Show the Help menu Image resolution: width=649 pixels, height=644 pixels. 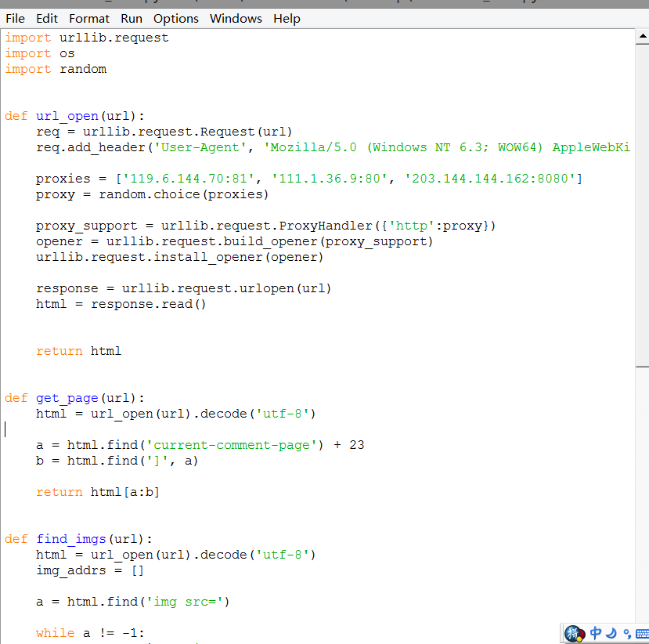(x=287, y=18)
